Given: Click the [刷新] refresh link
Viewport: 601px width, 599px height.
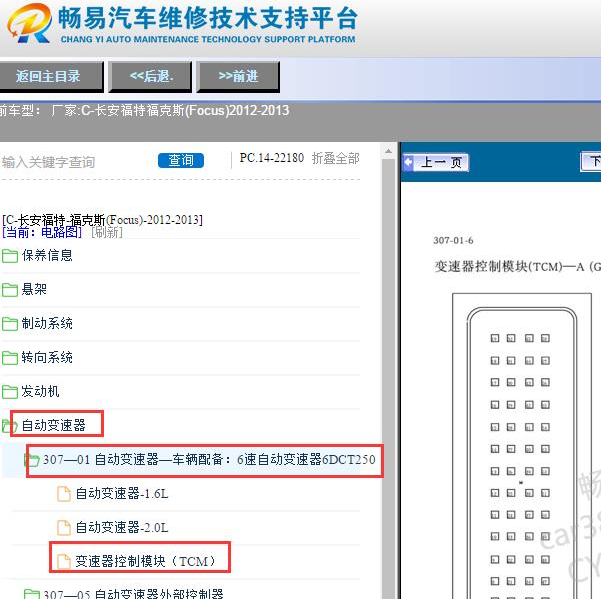Looking at the screenshot, I should coord(107,232).
